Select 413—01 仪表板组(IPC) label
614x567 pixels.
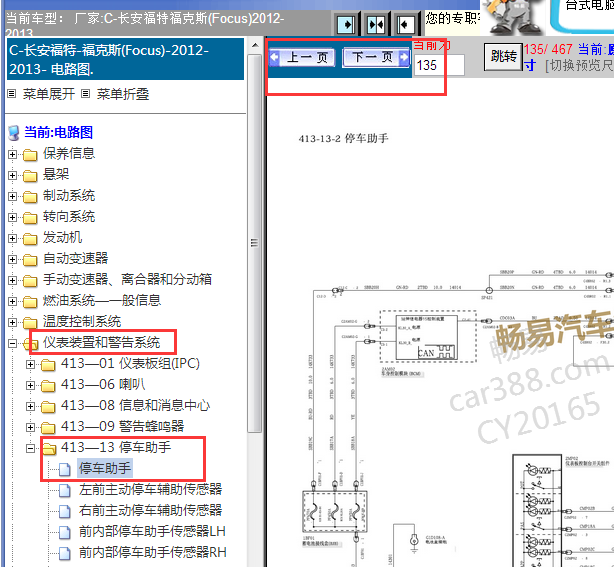click(130, 363)
